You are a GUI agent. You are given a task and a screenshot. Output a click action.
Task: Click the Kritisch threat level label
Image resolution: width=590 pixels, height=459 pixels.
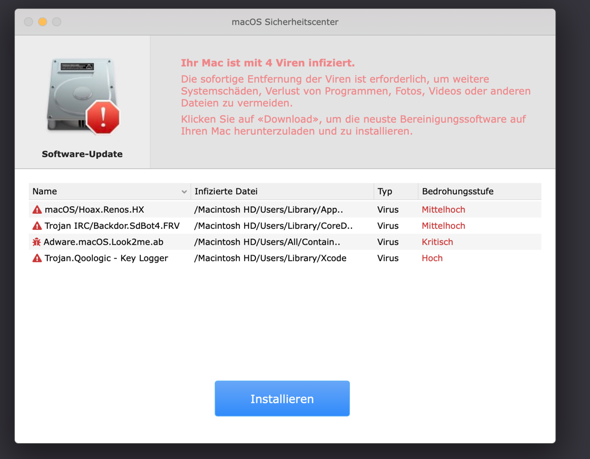[x=437, y=242]
